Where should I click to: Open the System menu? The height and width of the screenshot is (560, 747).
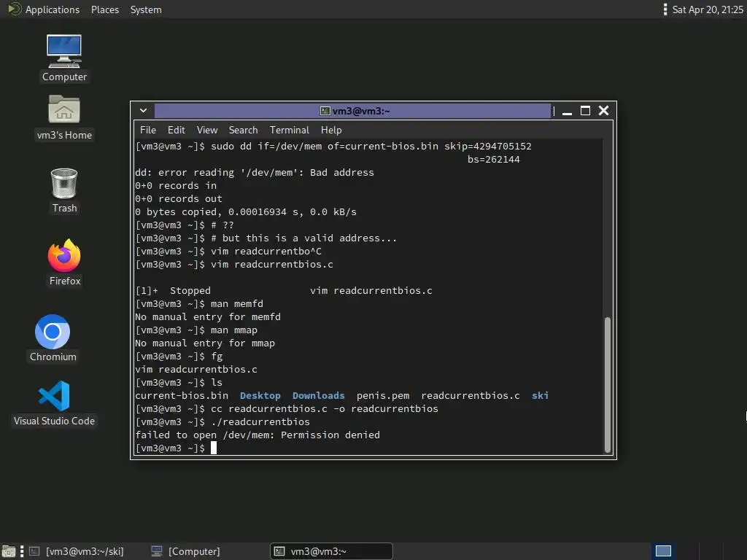(x=146, y=9)
